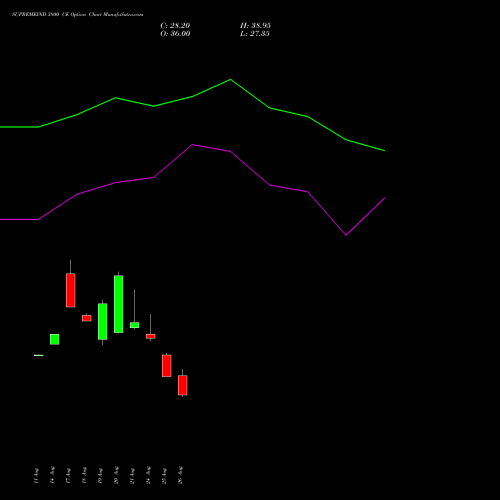Click the 18 Aug date label
This screenshot has width=500, height=500.
[x=84, y=475]
